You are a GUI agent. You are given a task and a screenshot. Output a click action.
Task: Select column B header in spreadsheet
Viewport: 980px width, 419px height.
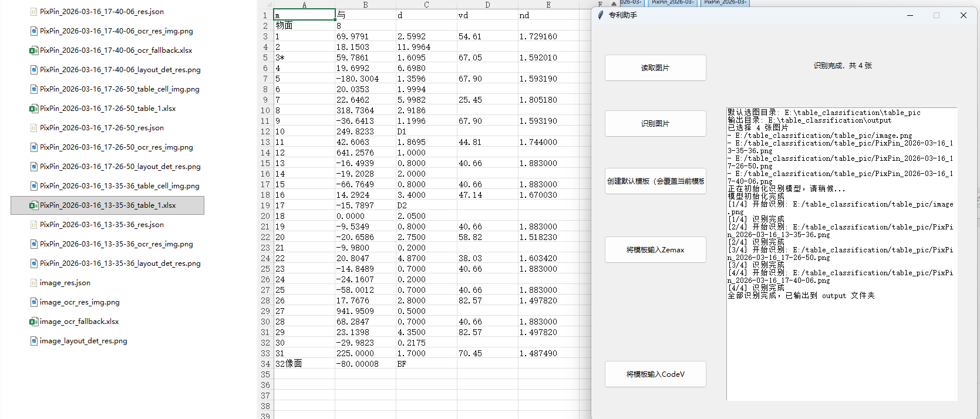click(x=365, y=5)
